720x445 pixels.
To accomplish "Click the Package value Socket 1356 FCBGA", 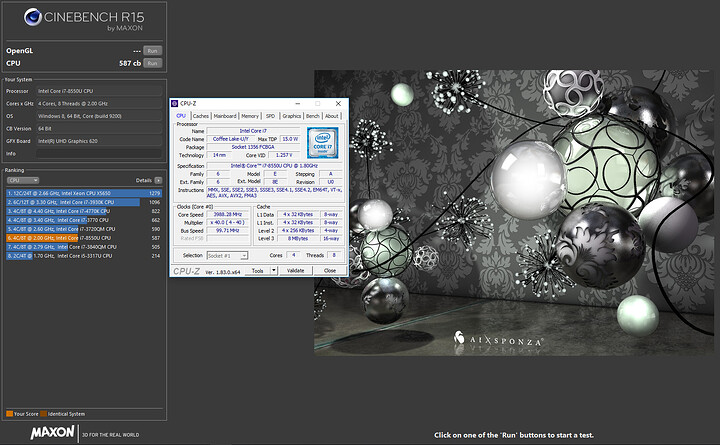I will pos(253,147).
